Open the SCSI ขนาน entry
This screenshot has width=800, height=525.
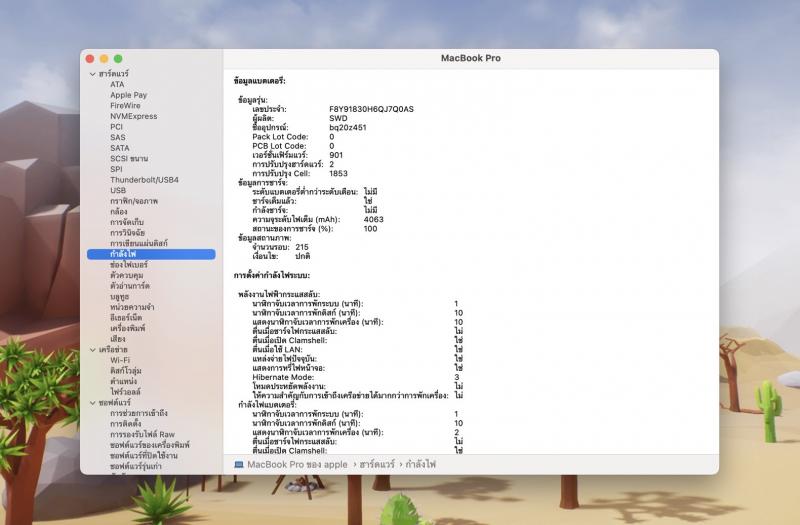pyautogui.click(x=129, y=159)
